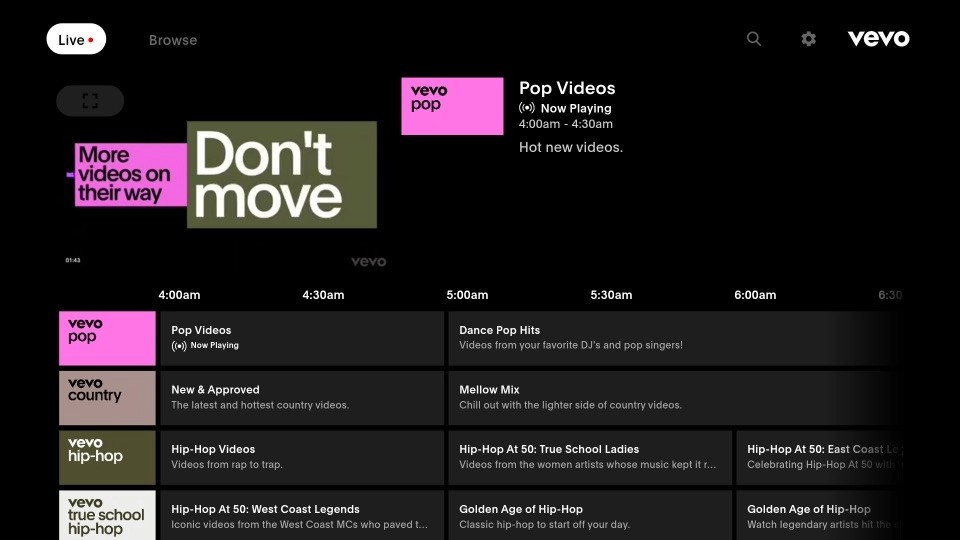Click the 4:00am - 4:30am schedule text
Screen dimensions: 960x540
(566, 124)
